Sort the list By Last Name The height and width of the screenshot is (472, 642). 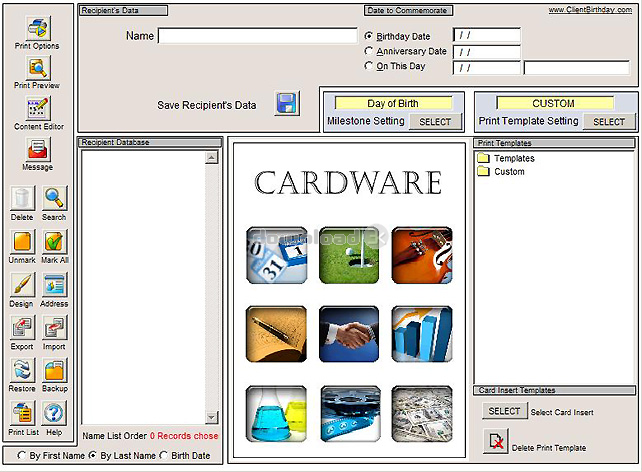click(93, 455)
